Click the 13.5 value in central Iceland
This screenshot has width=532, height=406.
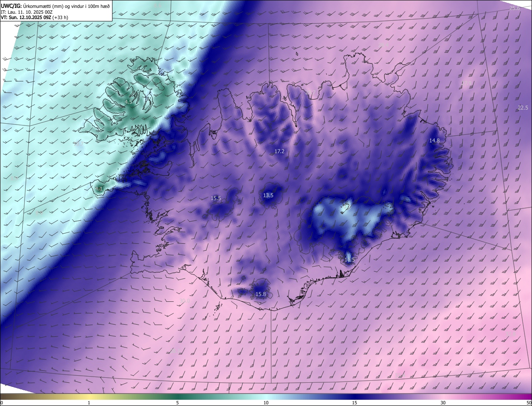(268, 196)
